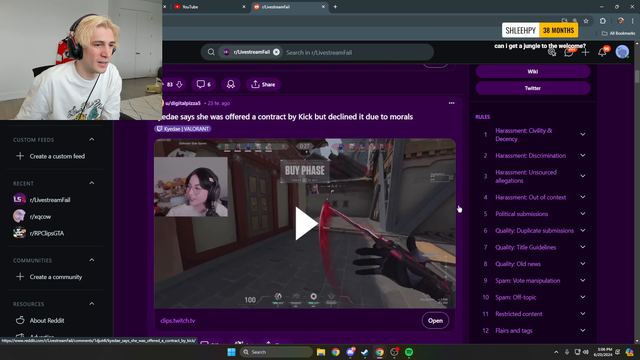Click the search magnifier in Reddit's search bar
The width and height of the screenshot is (640, 360).
(x=211, y=52)
